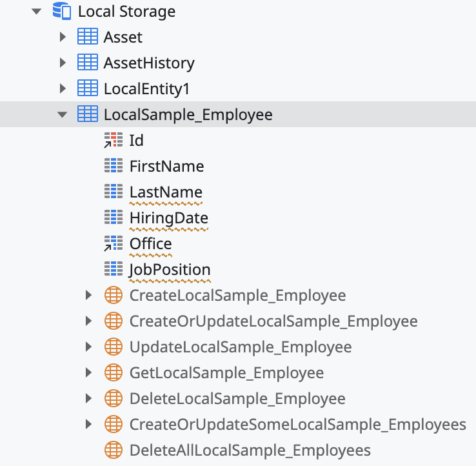The height and width of the screenshot is (466, 476).
Task: Click the GetLocalSample_Employee action icon
Action: click(114, 372)
